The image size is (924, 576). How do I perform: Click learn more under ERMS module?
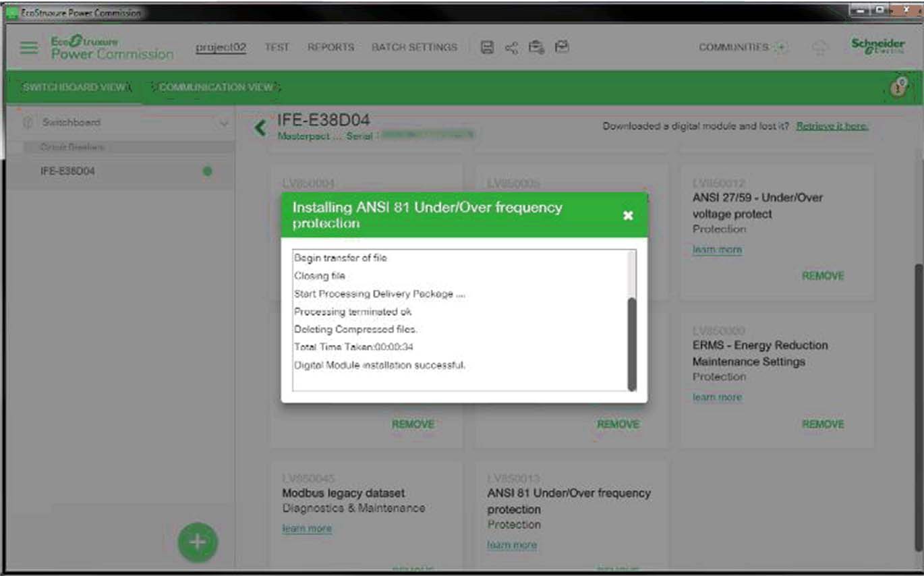[717, 397]
